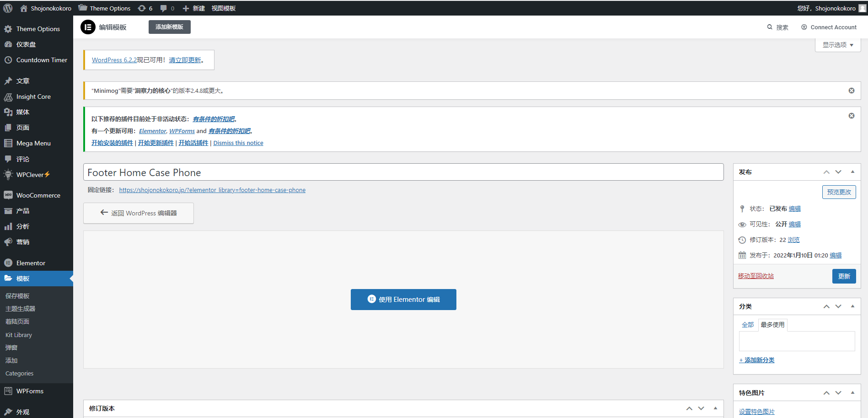Click the Countdown Timer clock icon
868x418 pixels.
pyautogui.click(x=8, y=60)
